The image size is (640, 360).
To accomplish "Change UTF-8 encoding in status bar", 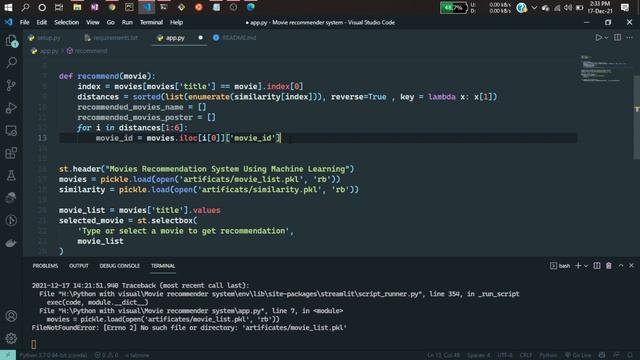I will click(x=504, y=355).
